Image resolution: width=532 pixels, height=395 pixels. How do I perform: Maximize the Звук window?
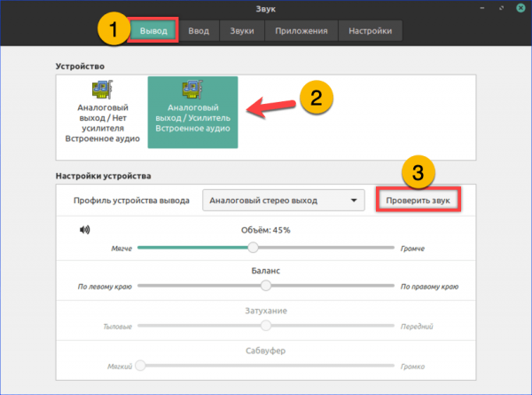click(x=502, y=8)
